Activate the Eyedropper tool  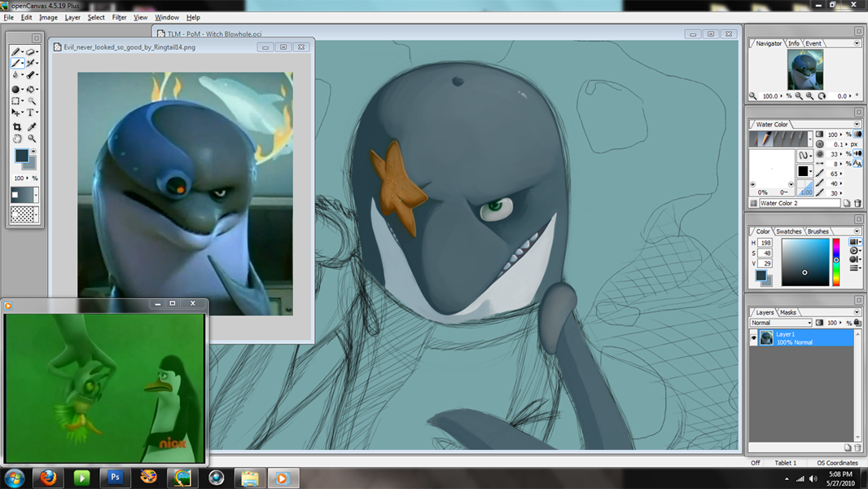(x=32, y=127)
